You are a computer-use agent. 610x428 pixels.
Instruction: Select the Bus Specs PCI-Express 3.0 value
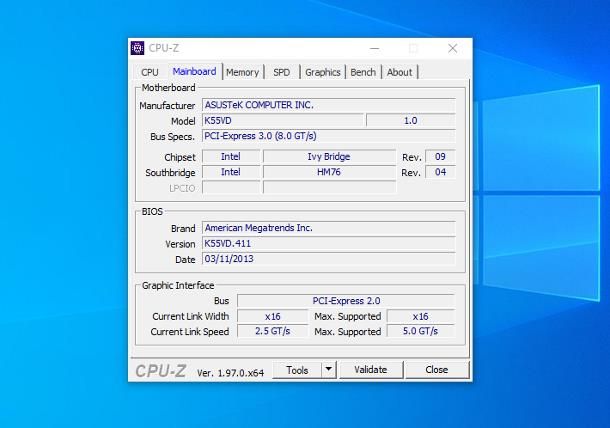(x=329, y=136)
